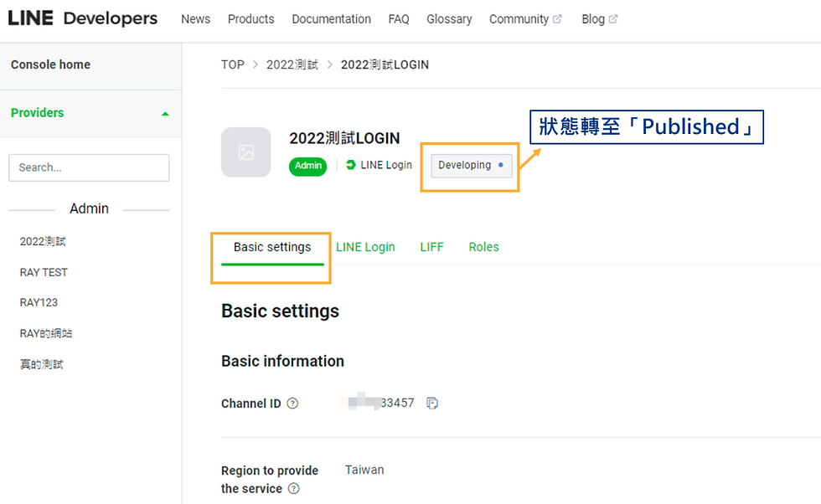Viewport: 821px width, 504px height.
Task: Select provider RAY的網站
Action: [46, 333]
